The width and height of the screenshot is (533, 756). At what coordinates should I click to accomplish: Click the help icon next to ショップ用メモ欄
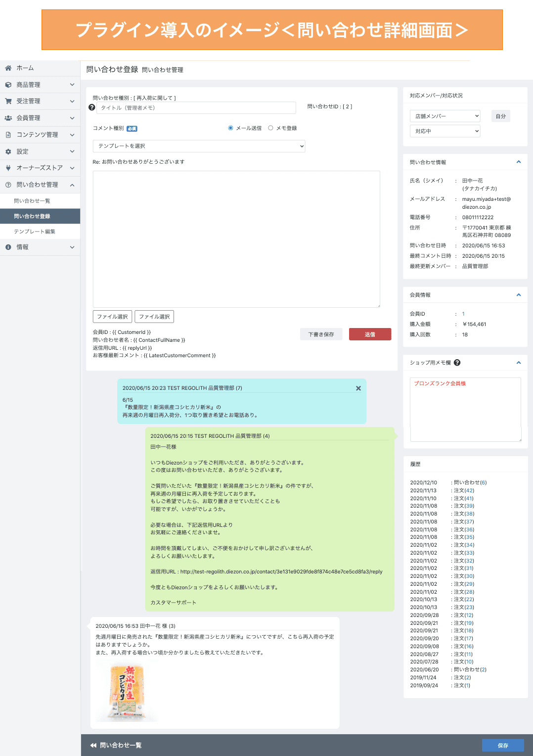click(x=457, y=363)
